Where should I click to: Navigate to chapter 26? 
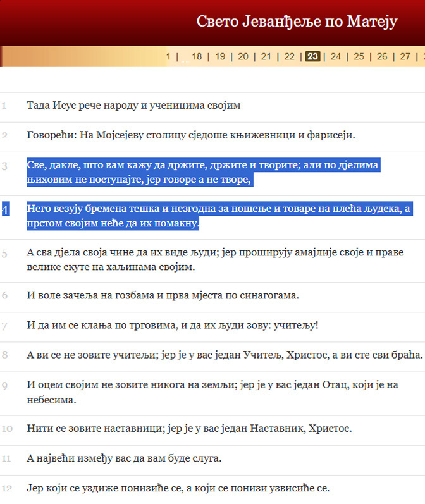382,56
